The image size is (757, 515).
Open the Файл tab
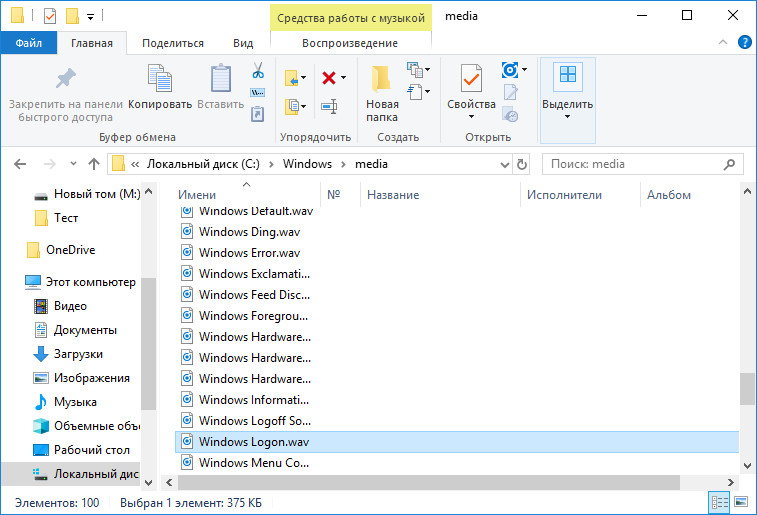pos(28,43)
